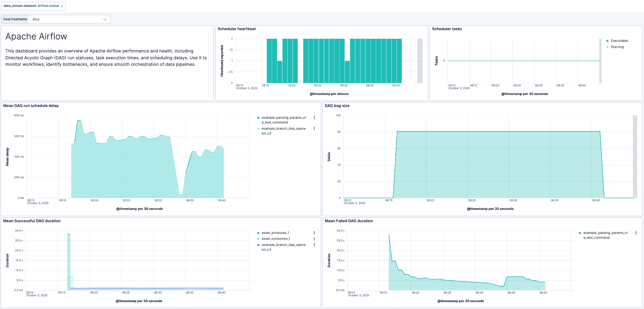Click the host.hostname control label
644x309 pixels.
[x=15, y=19]
